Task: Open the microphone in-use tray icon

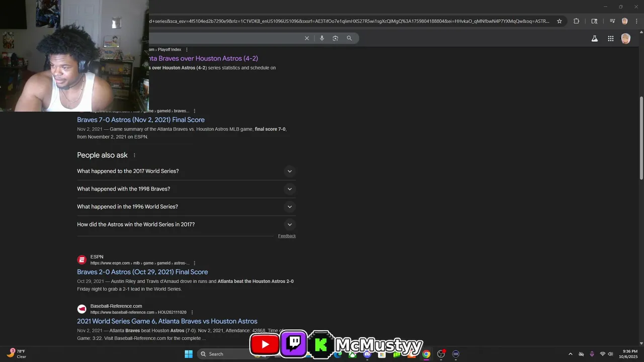Action: [592, 354]
